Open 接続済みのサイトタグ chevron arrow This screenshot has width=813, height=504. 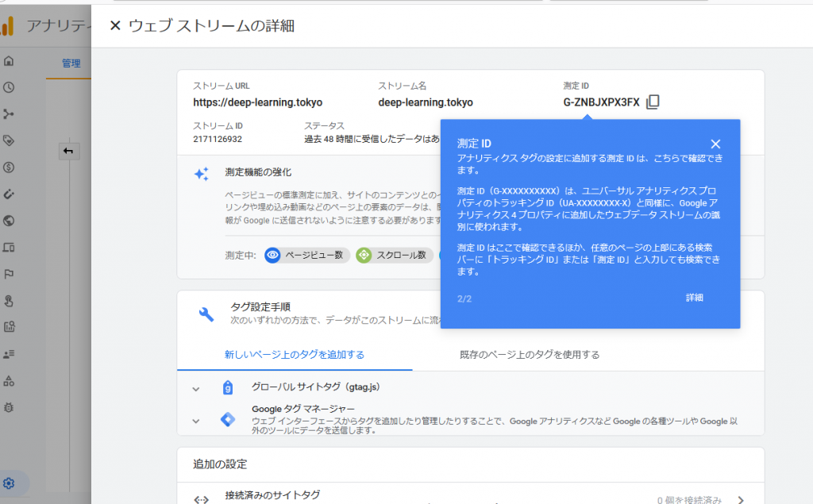(741, 500)
